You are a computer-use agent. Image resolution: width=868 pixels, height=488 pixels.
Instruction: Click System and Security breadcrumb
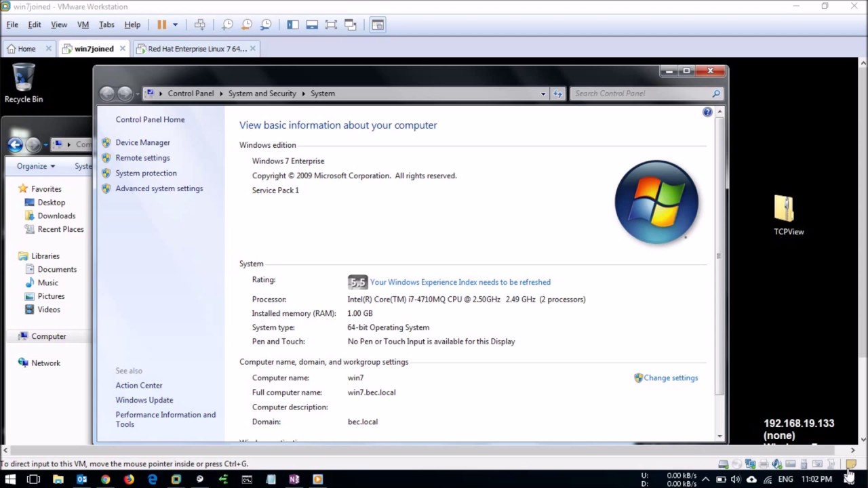pos(262,94)
